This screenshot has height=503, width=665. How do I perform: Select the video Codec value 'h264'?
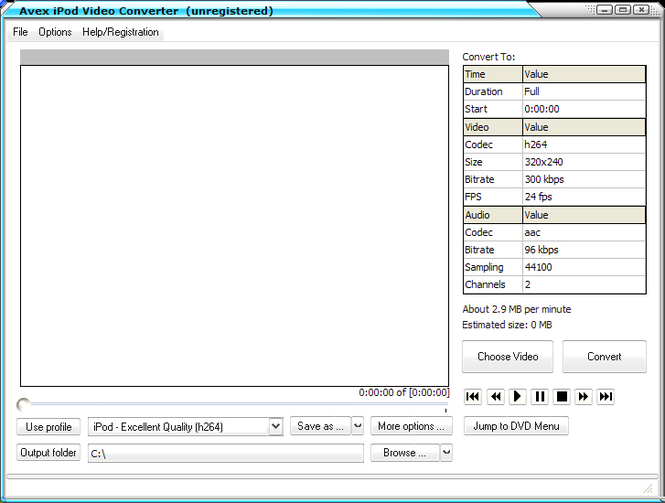coord(584,145)
